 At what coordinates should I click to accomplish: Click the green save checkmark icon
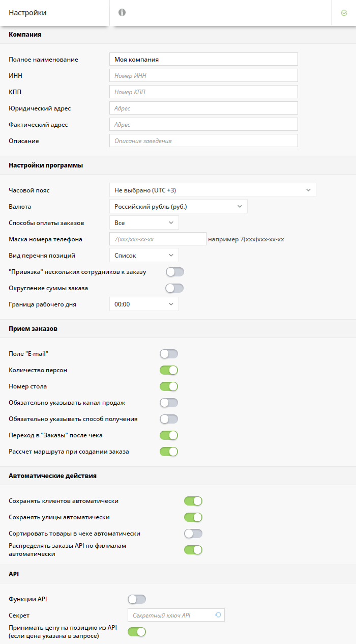coord(344,13)
